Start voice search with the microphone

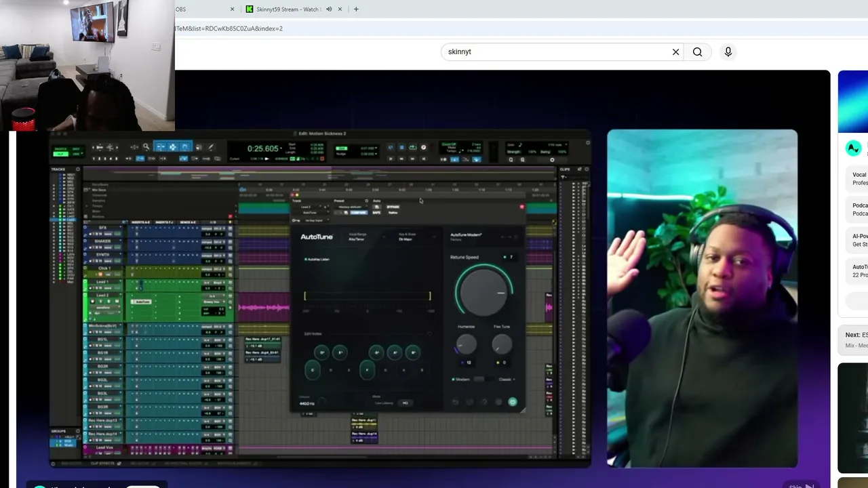tap(728, 52)
